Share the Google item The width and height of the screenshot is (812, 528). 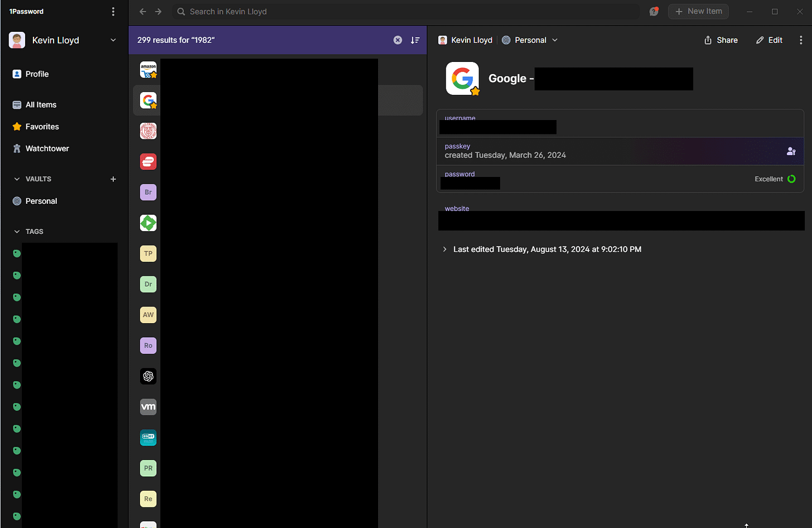click(x=721, y=40)
